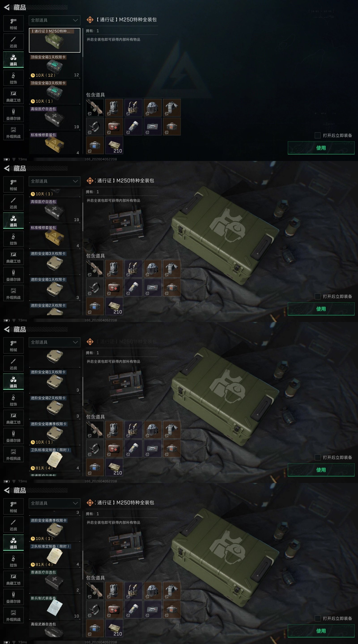
Task: Check 打开后立即装备 in the screen listing 新兵制式装备券
Action: pyautogui.click(x=318, y=618)
